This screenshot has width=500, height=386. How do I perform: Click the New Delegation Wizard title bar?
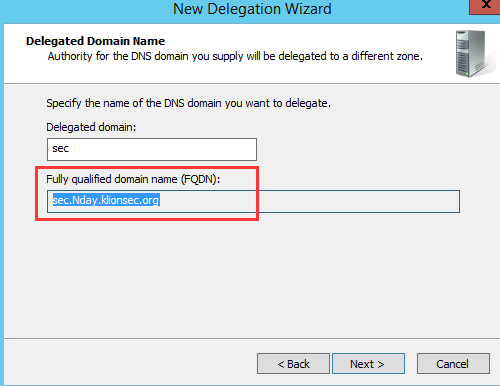(x=252, y=9)
